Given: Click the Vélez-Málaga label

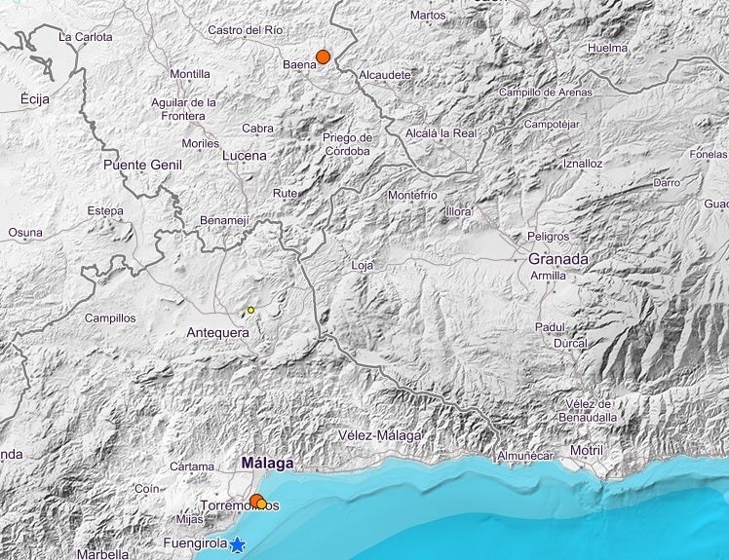Looking at the screenshot, I should pos(380,435).
